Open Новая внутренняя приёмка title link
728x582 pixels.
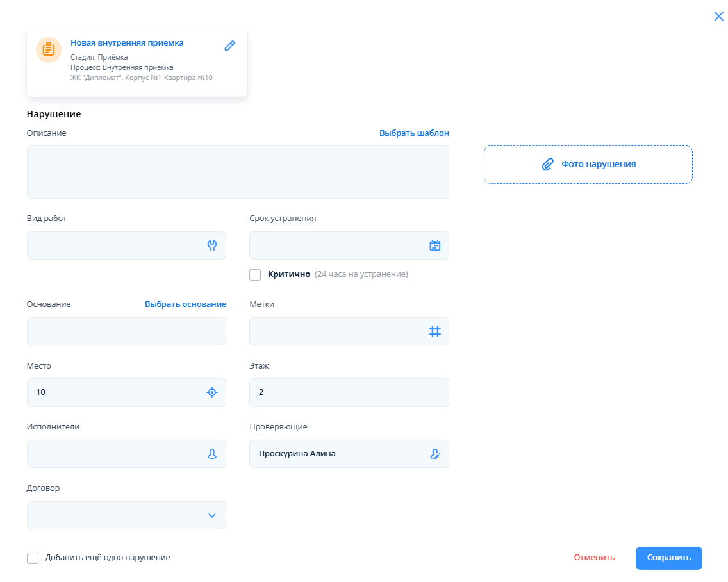click(x=127, y=43)
